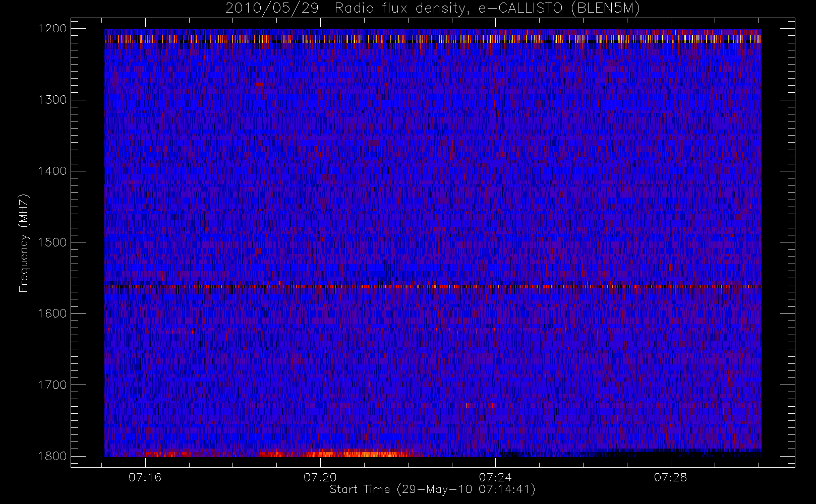816x504 pixels.
Task: Click the 07:24 time tick label
Action: (x=495, y=477)
